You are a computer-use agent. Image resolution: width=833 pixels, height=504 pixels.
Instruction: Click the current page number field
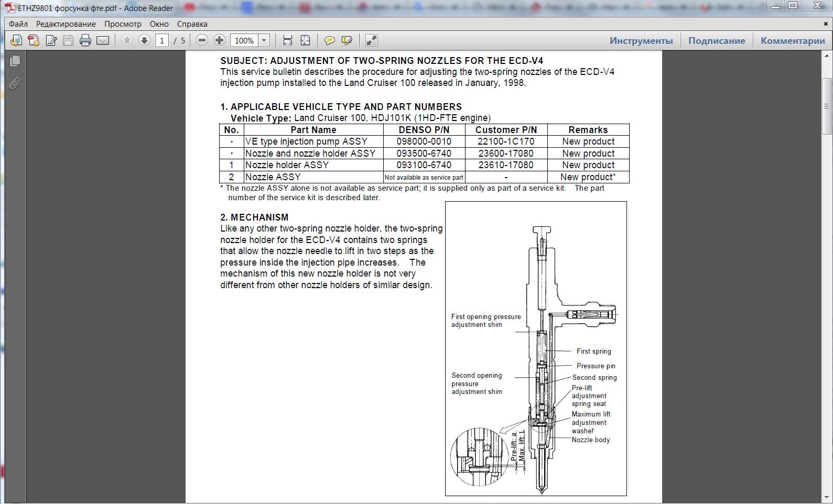(x=162, y=40)
